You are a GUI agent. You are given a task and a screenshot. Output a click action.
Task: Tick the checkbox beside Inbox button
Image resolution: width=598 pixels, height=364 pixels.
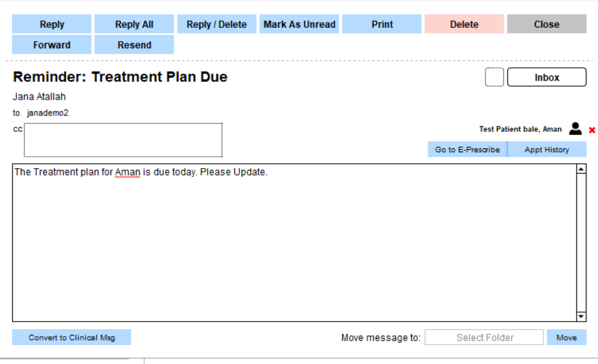[x=494, y=77]
